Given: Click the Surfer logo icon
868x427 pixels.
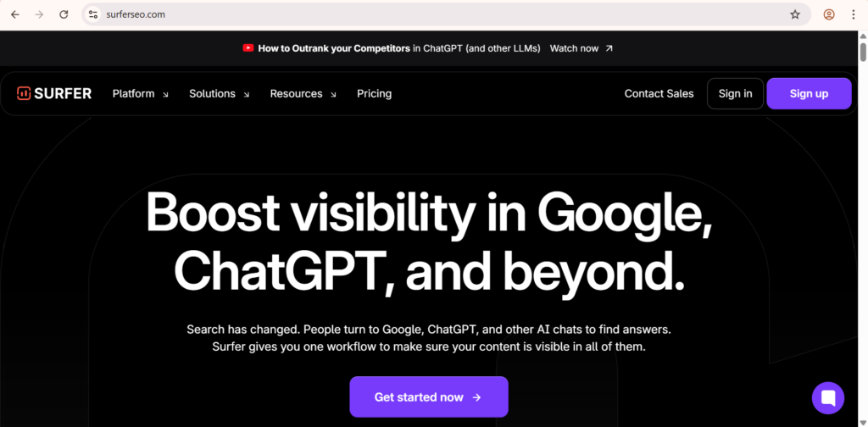Looking at the screenshot, I should coord(24,94).
